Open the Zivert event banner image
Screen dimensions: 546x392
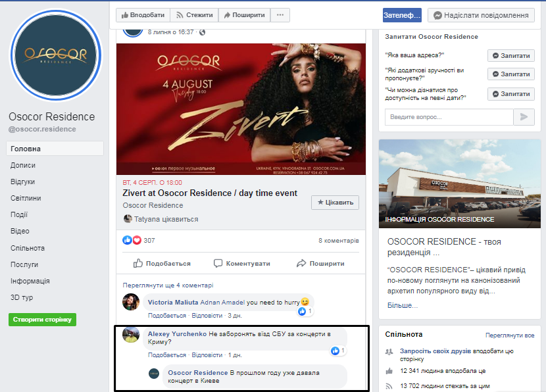click(241, 109)
